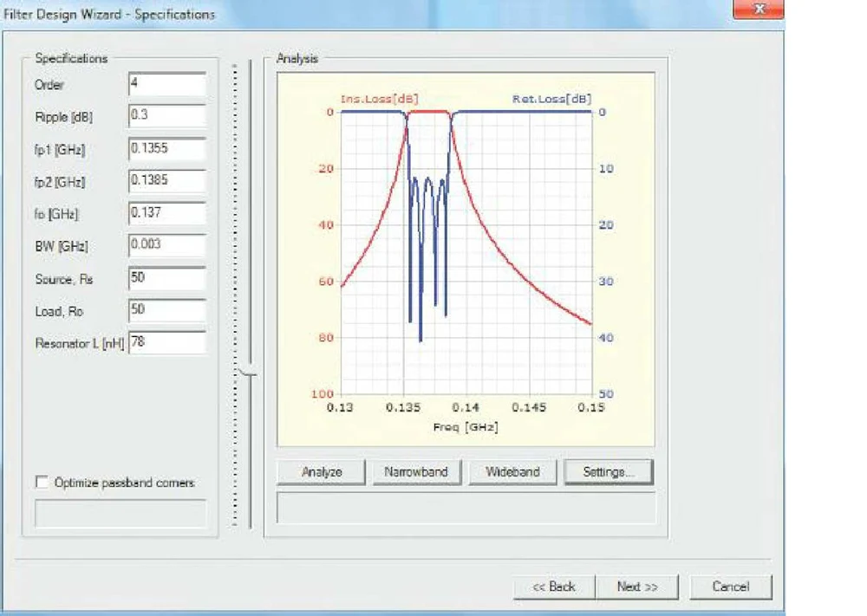Proceed with the Next button
This screenshot has width=867, height=616.
point(637,587)
